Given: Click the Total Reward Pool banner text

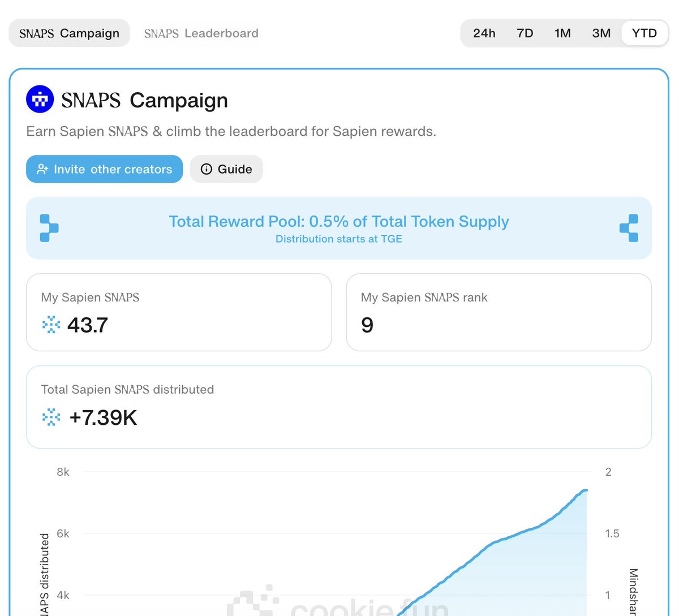Looking at the screenshot, I should (x=339, y=221).
